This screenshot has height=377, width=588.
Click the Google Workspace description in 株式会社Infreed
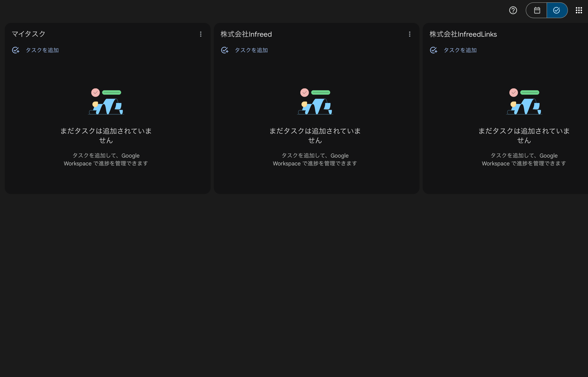point(315,159)
